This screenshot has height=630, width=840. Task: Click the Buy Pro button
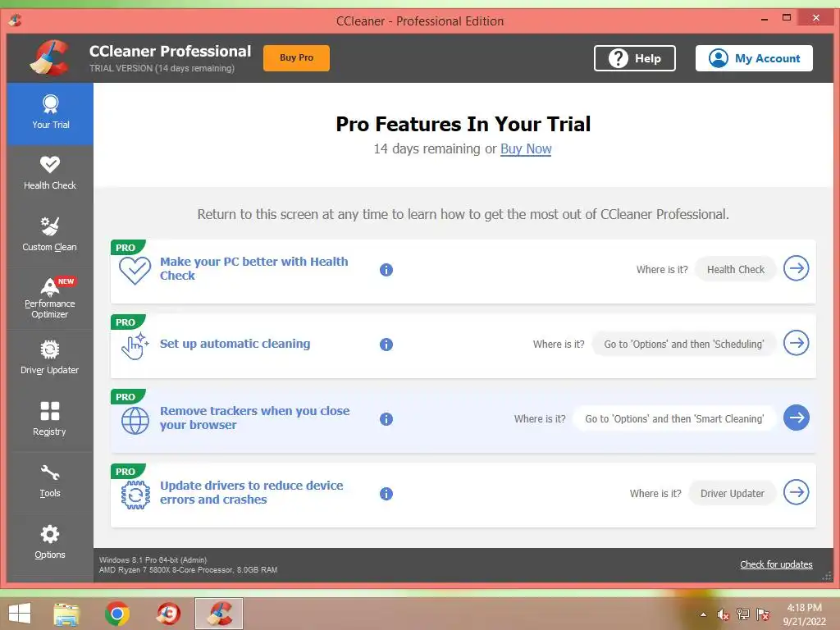[296, 58]
